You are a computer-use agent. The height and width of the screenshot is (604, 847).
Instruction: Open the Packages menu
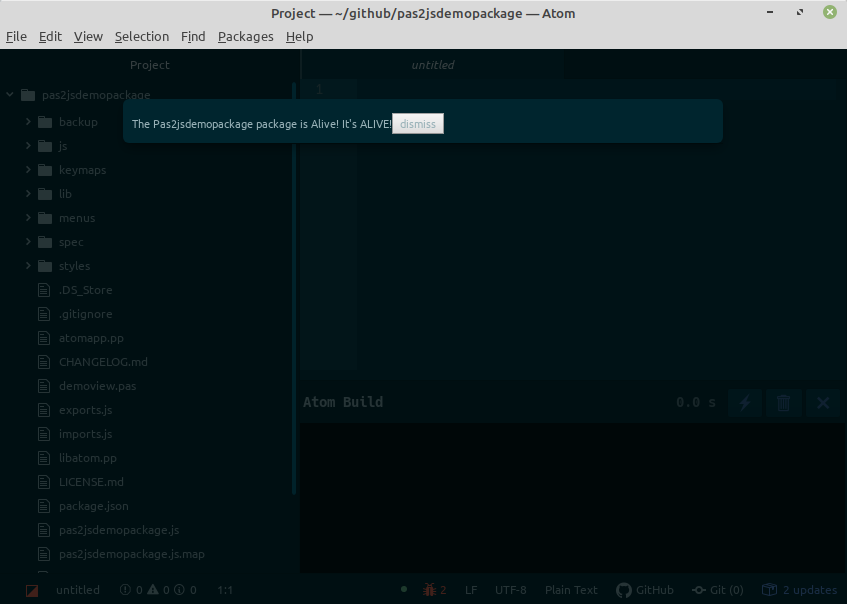click(x=245, y=37)
